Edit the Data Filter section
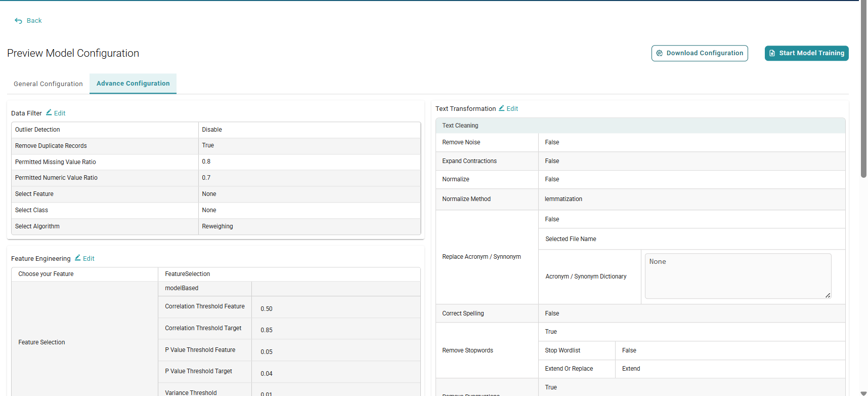Image resolution: width=868 pixels, height=396 pixels. (x=56, y=113)
